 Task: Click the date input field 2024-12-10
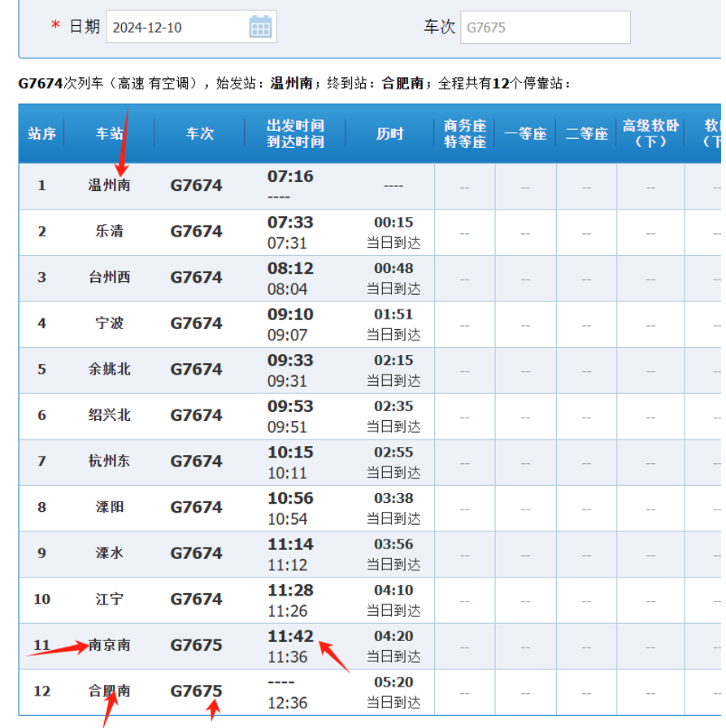177,28
